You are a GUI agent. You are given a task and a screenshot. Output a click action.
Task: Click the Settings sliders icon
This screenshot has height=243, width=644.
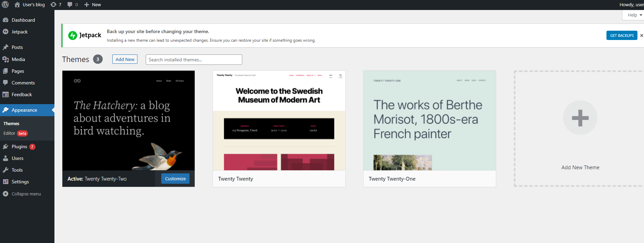click(x=6, y=182)
